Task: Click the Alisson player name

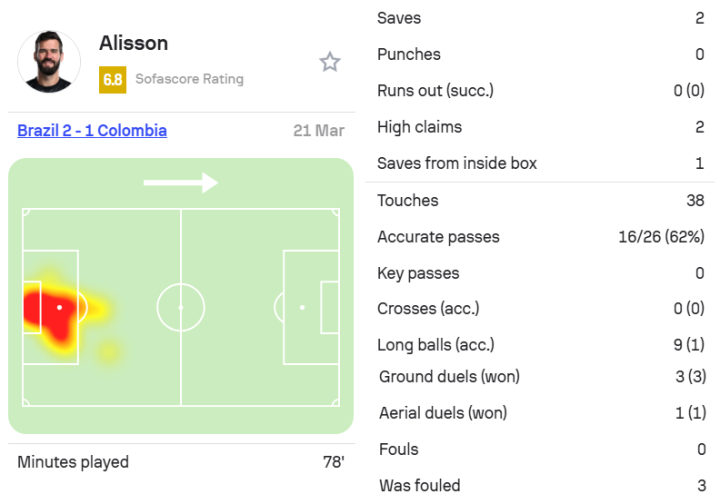Action: pos(134,43)
